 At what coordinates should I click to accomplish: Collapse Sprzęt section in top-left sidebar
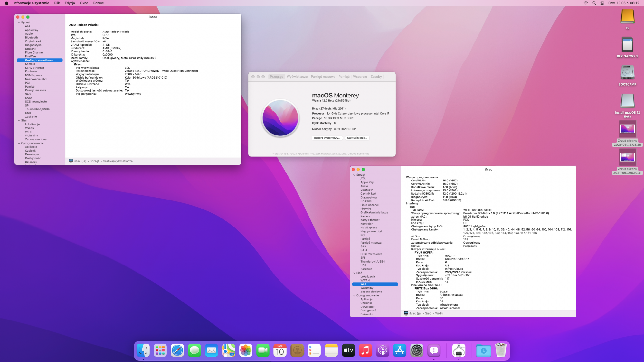(x=19, y=23)
